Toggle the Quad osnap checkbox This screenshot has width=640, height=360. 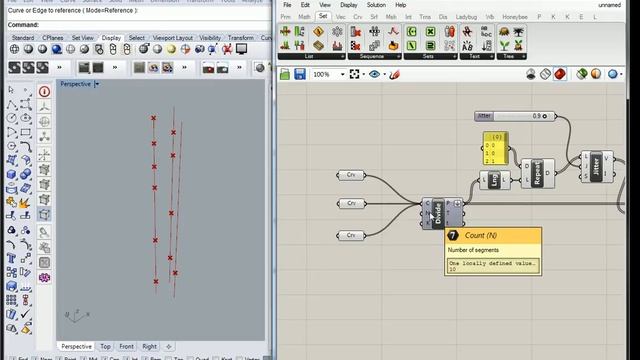(190, 358)
